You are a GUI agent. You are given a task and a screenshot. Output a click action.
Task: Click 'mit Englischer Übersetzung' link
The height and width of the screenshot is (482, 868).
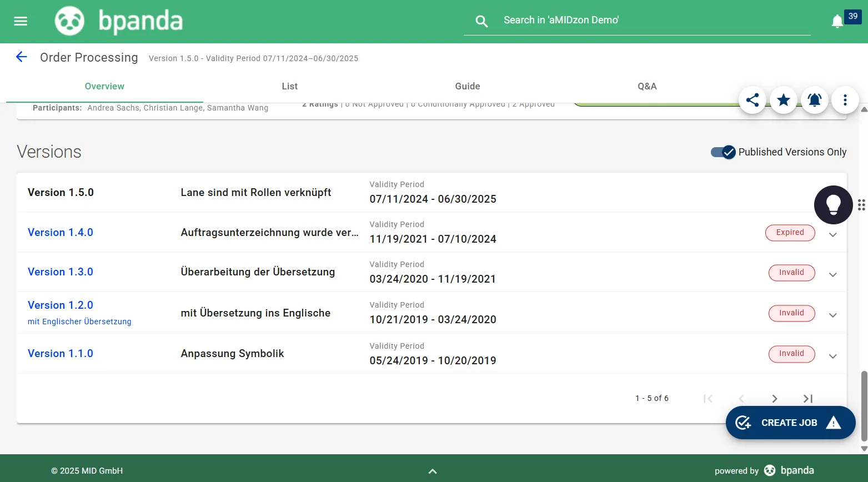tap(79, 322)
